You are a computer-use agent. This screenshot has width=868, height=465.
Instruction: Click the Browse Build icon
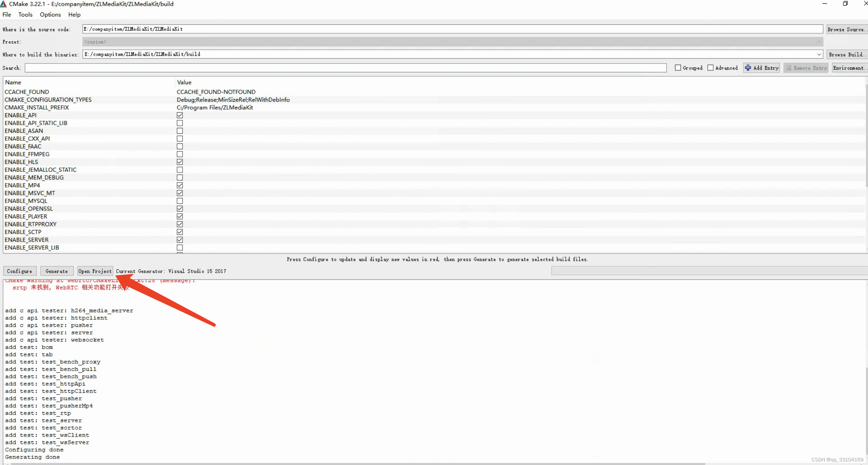(x=846, y=54)
